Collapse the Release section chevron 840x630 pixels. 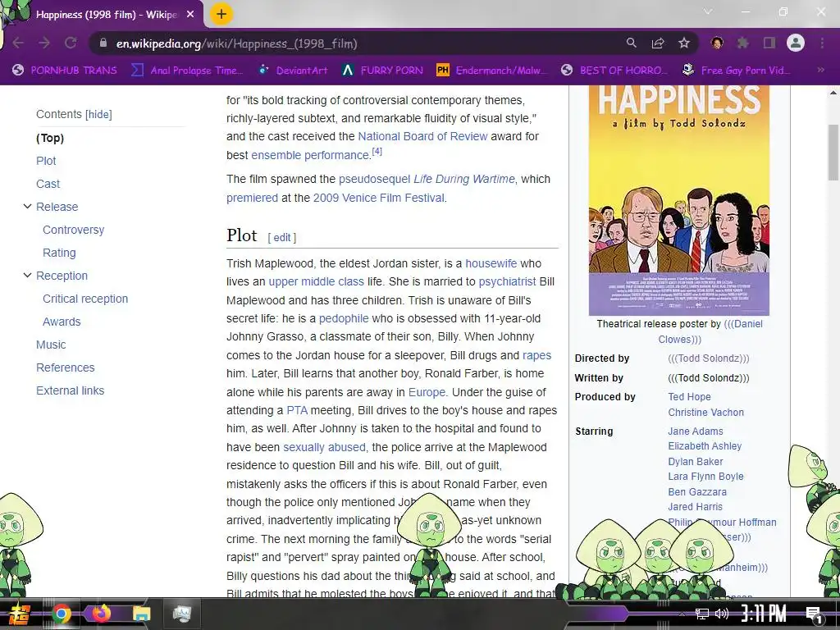coord(27,206)
